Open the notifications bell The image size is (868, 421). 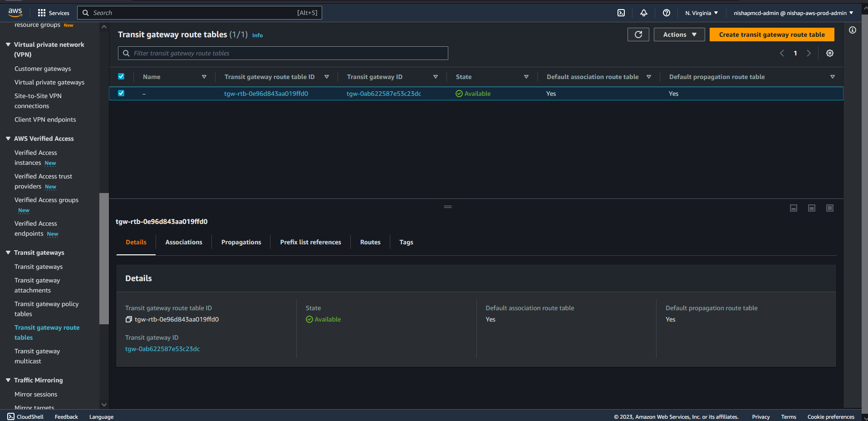point(643,13)
